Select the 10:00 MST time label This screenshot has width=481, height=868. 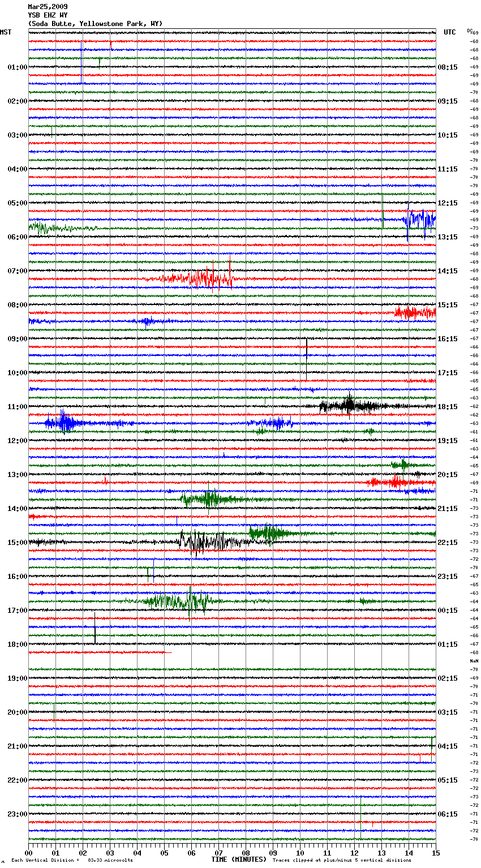pos(17,373)
